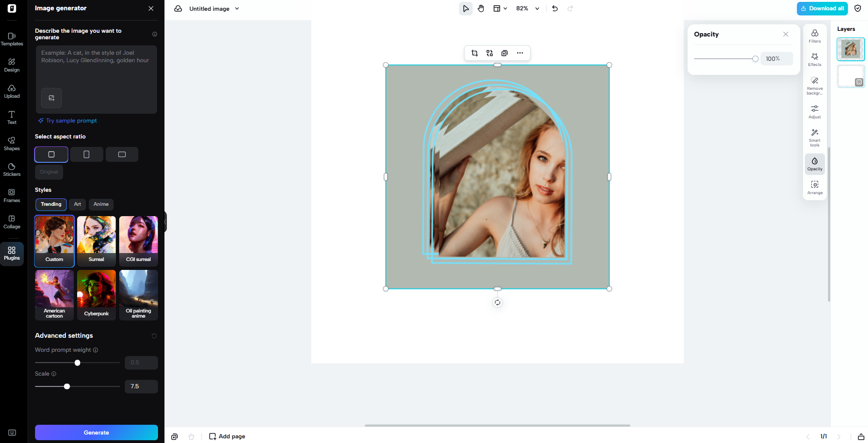The width and height of the screenshot is (868, 443).
Task: Select the square aspect ratio option
Action: [x=51, y=154]
